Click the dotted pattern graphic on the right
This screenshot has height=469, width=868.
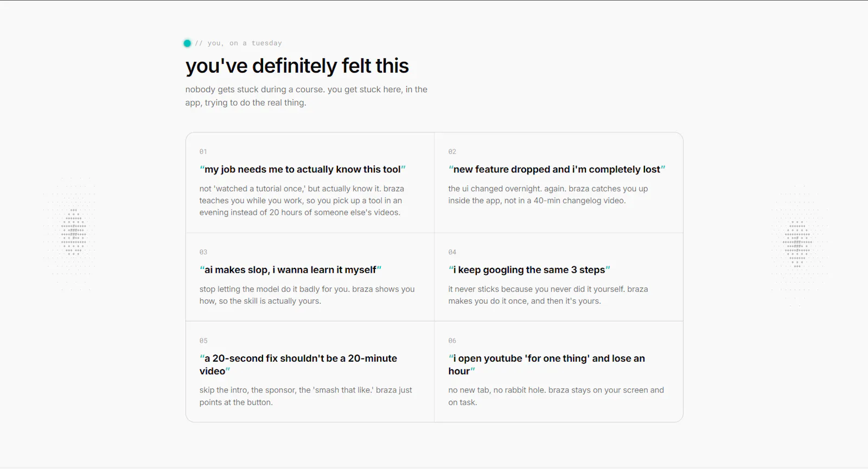point(797,244)
